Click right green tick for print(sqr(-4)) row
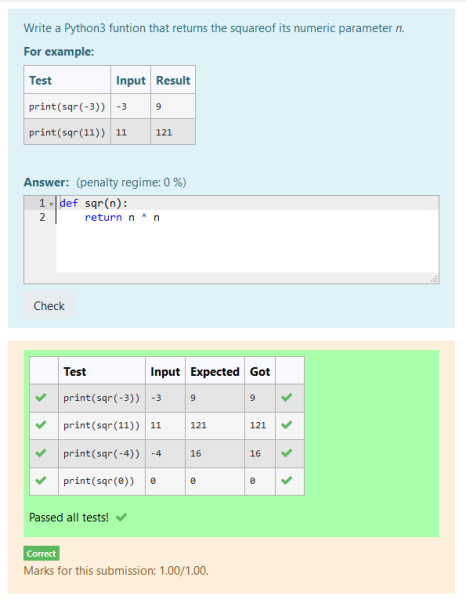This screenshot has width=466, height=599. coord(287,453)
